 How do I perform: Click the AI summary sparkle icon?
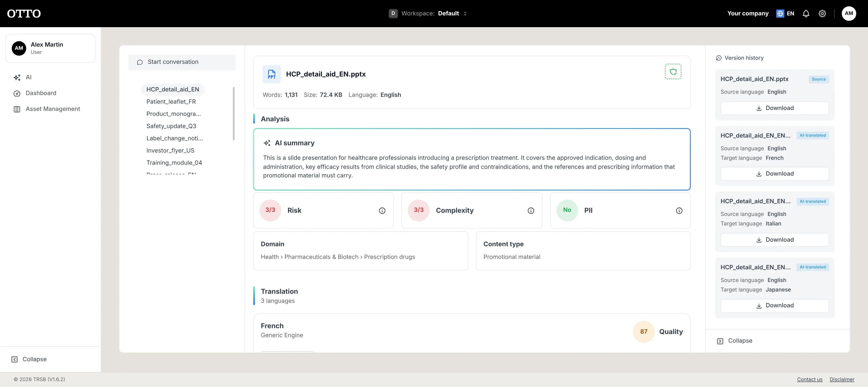tap(267, 143)
